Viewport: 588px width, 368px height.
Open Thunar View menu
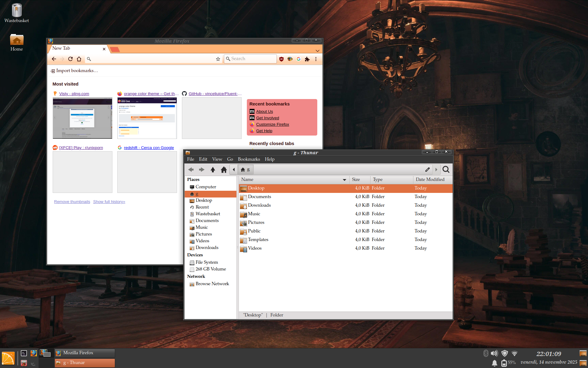click(217, 159)
